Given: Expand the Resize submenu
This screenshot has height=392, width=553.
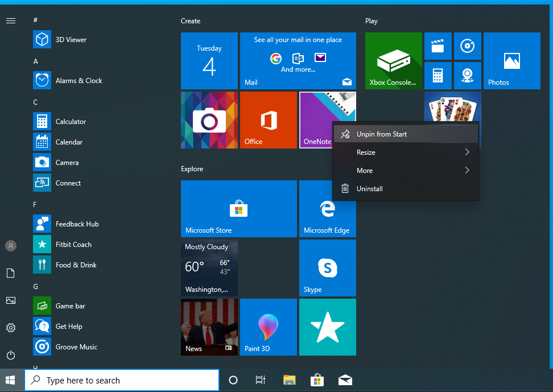Looking at the screenshot, I should coord(405,152).
